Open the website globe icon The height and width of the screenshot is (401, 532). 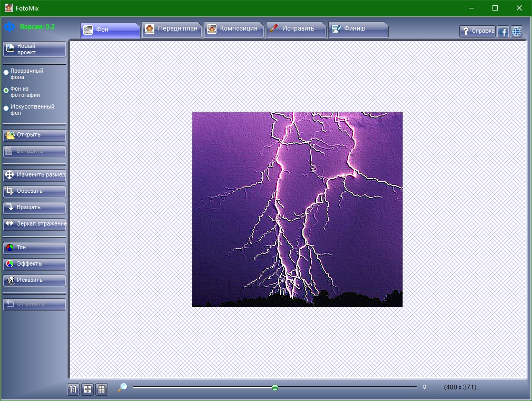click(x=517, y=32)
